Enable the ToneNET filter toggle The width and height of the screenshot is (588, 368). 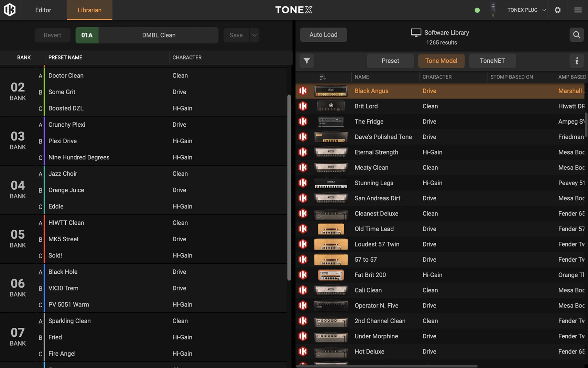492,61
